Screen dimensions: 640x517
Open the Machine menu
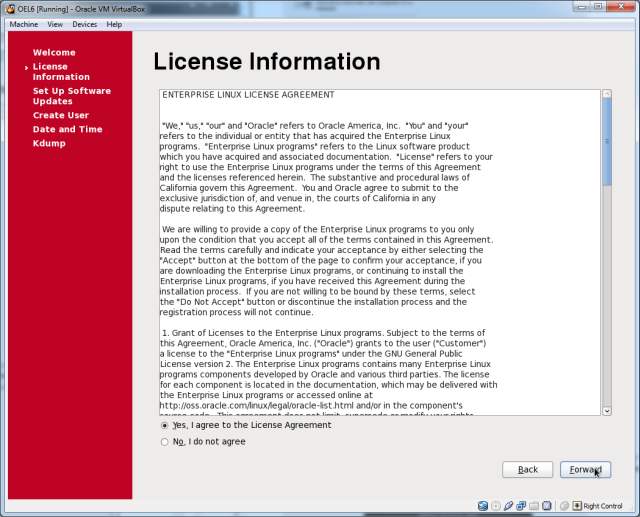[x=24, y=24]
